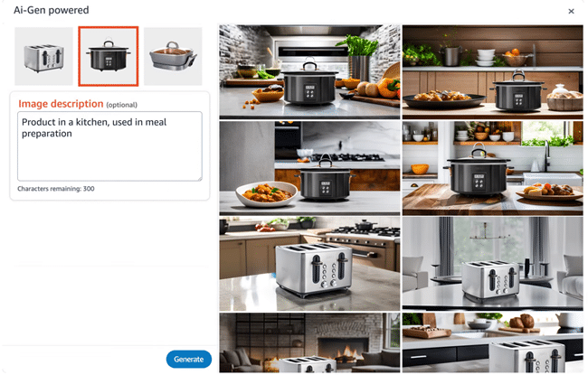This screenshot has width=588, height=375.
Task: Select slow cooker on wooden cutting board image
Action: coord(493,168)
